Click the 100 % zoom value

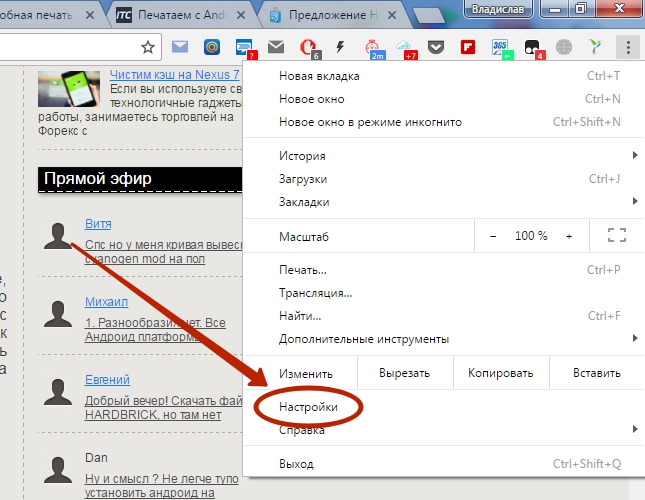click(x=531, y=236)
